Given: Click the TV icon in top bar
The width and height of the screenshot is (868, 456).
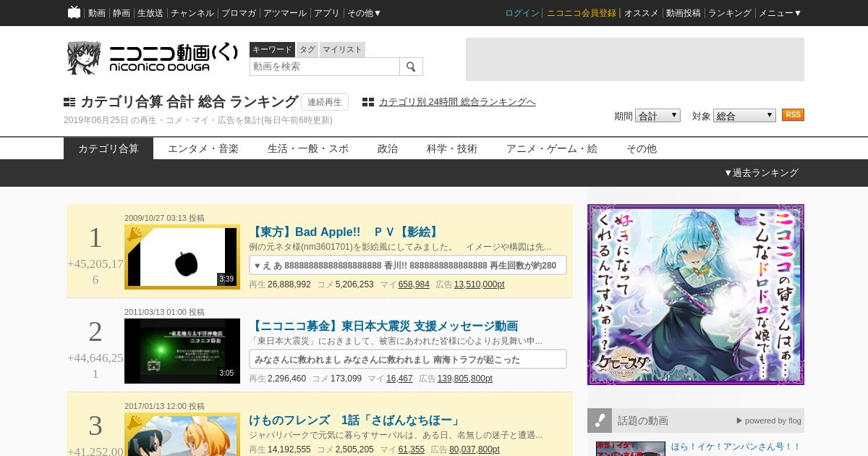Looking at the screenshot, I should 74,12.
